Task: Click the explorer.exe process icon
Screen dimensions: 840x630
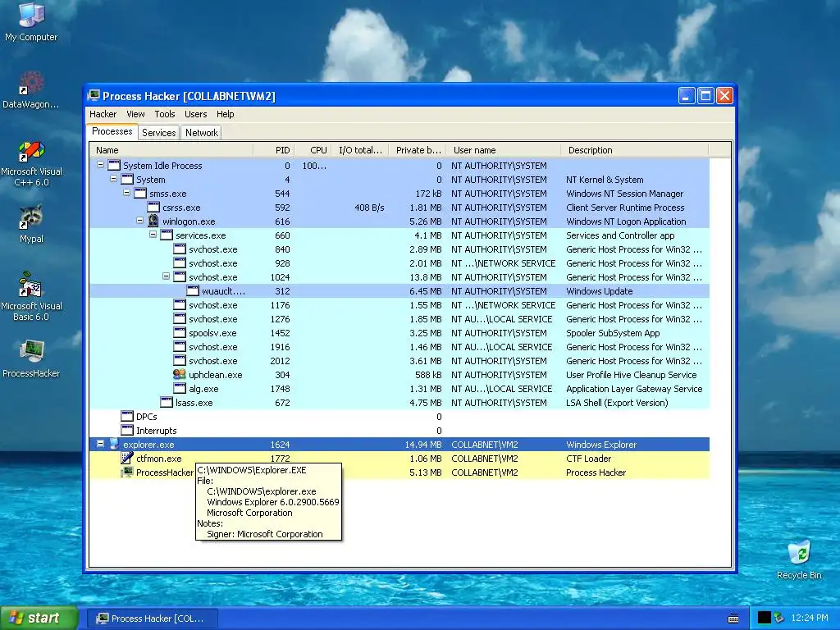Action: pyautogui.click(x=113, y=444)
